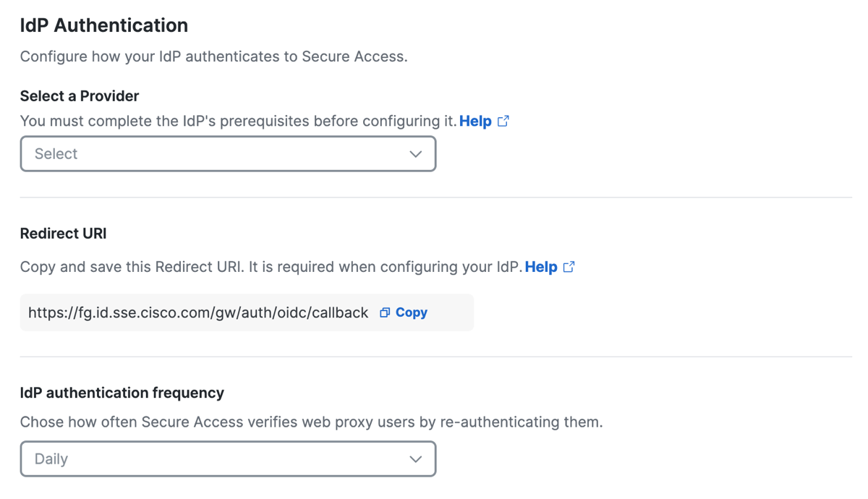
Task: Click external-link icon after Redirect URI Help
Action: coord(569,267)
